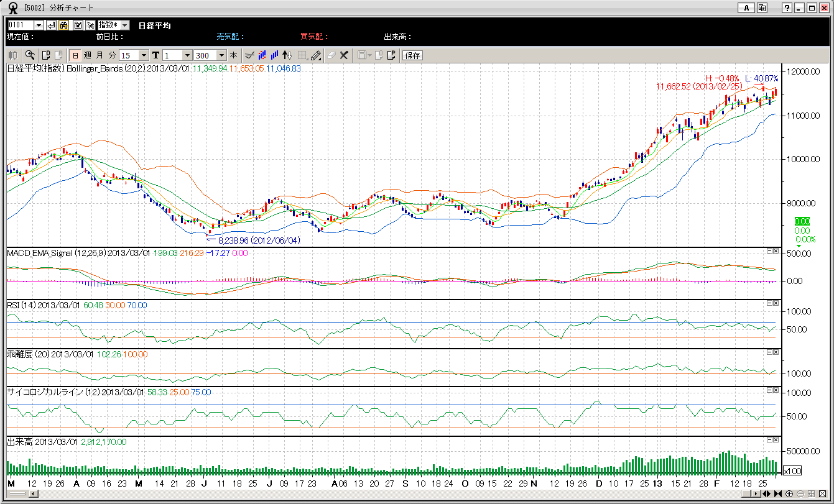834x504 pixels.
Task: Switch to weekly (週) chart period
Action: (88, 55)
